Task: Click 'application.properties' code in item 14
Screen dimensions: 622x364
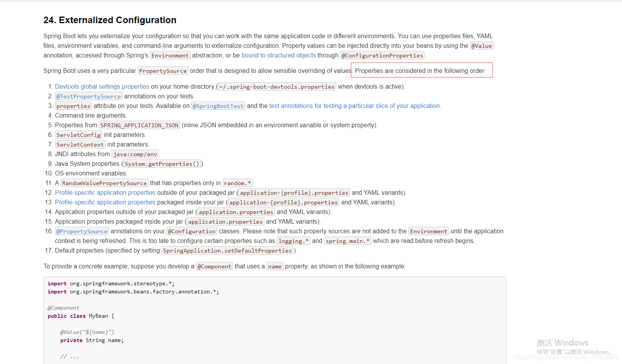Action: point(236,212)
